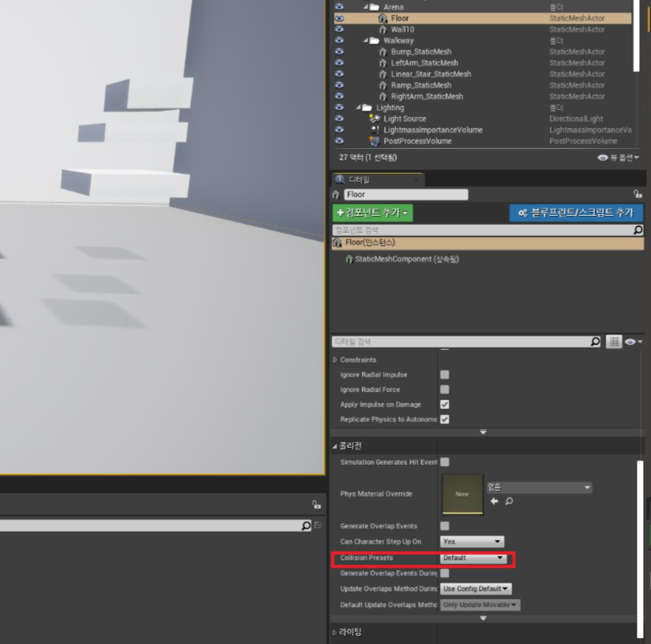Select Floor(인스턴스) in components list
The width and height of the screenshot is (651, 644).
tap(488, 243)
